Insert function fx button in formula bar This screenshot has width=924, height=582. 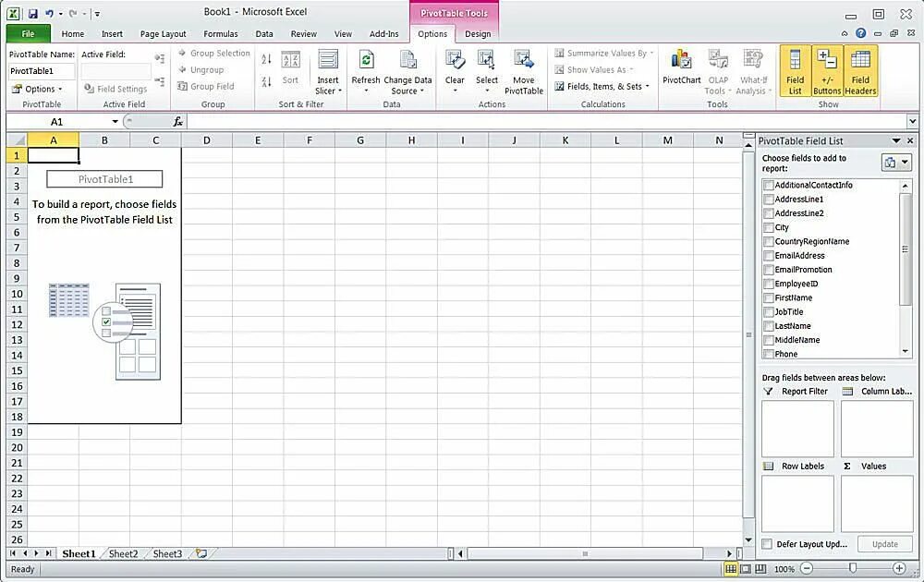[178, 122]
